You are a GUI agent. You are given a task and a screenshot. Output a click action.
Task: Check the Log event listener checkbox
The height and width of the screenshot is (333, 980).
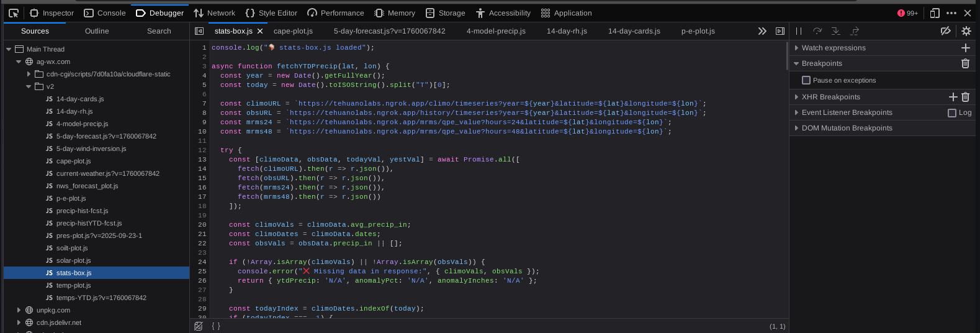tap(952, 112)
